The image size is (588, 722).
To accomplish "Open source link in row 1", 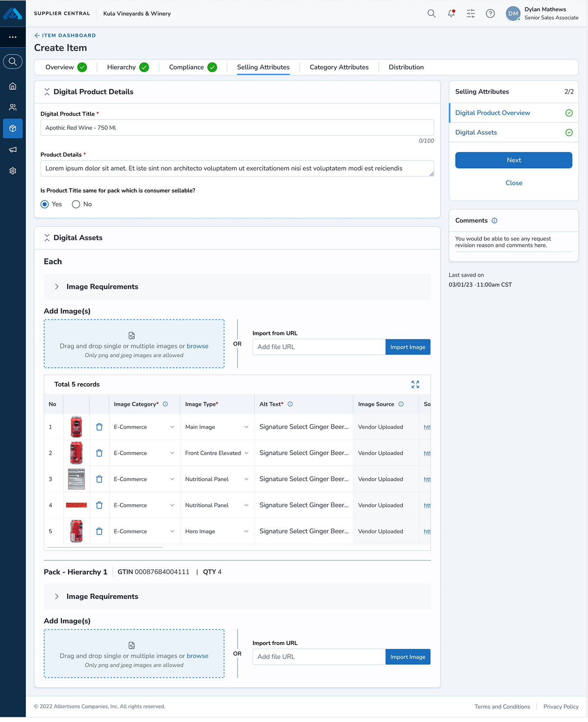I will 427,427.
